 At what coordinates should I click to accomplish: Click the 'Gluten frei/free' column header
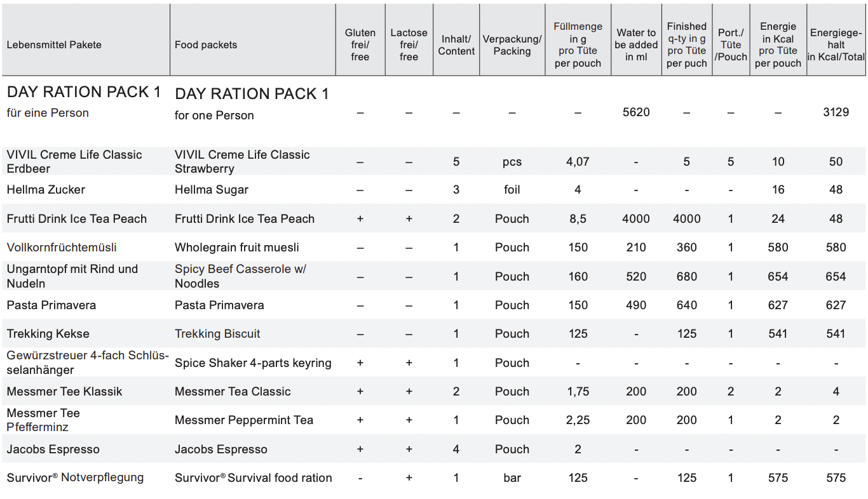[360, 45]
